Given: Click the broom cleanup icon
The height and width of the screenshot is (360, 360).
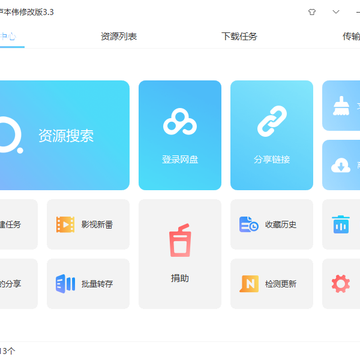Looking at the screenshot, I should [x=341, y=106].
